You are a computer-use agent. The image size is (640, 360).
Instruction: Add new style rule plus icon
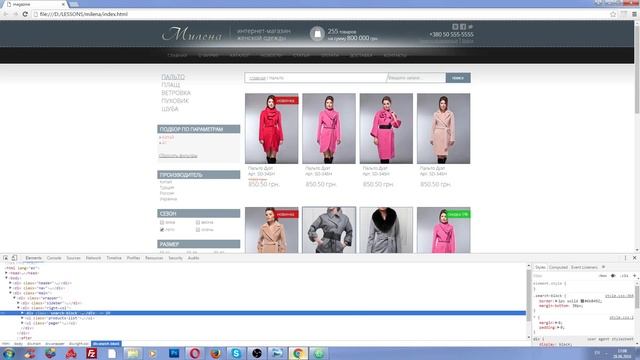click(635, 276)
